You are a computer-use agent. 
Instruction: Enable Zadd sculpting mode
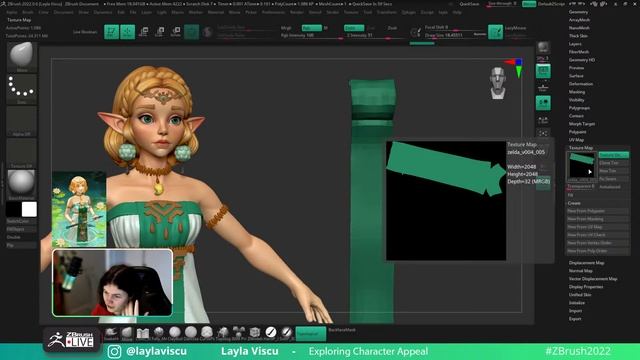354,28
